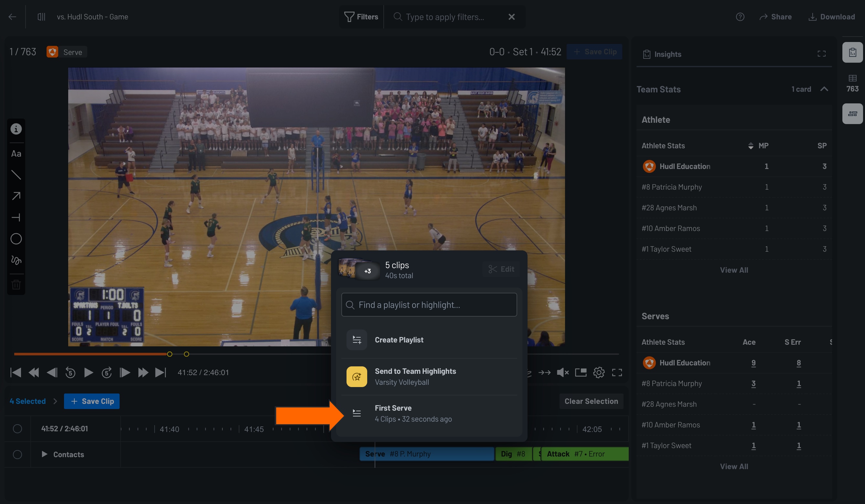
Task: Enable the info annotation toggle
Action: point(16,129)
